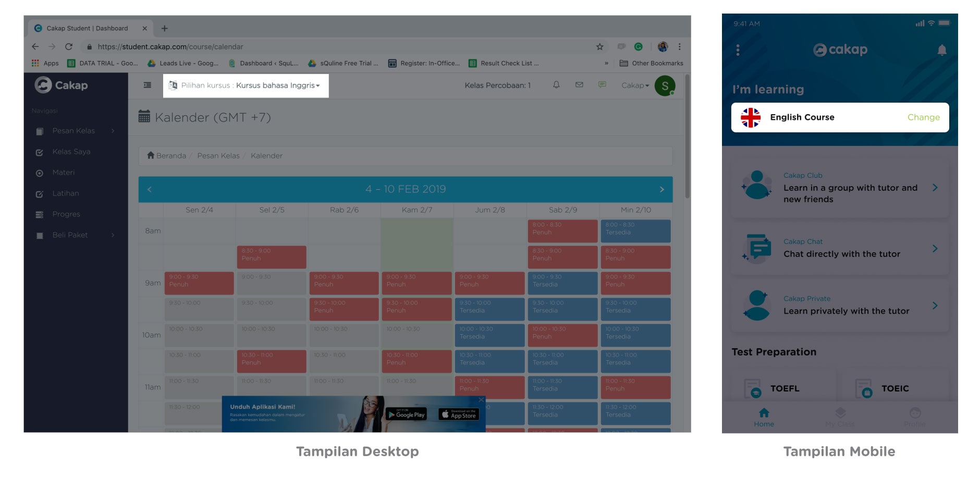Bookmark this page with the star icon
980x479 pixels.
(x=600, y=47)
